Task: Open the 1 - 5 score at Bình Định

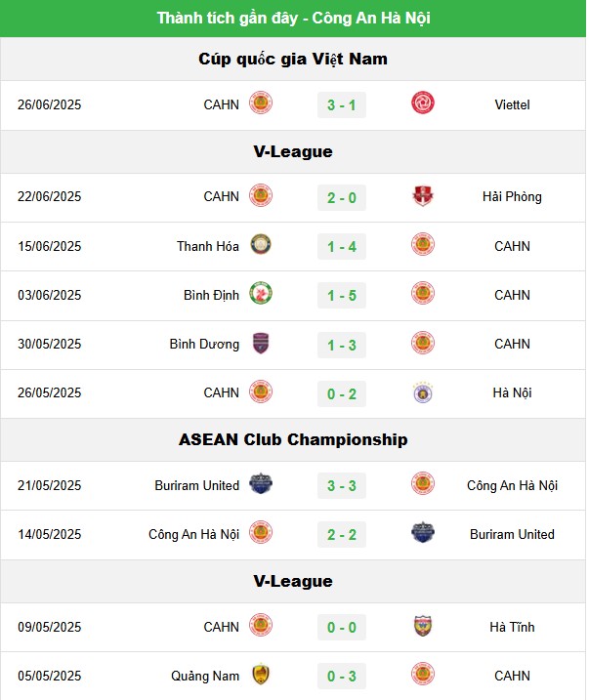Action: click(x=342, y=296)
